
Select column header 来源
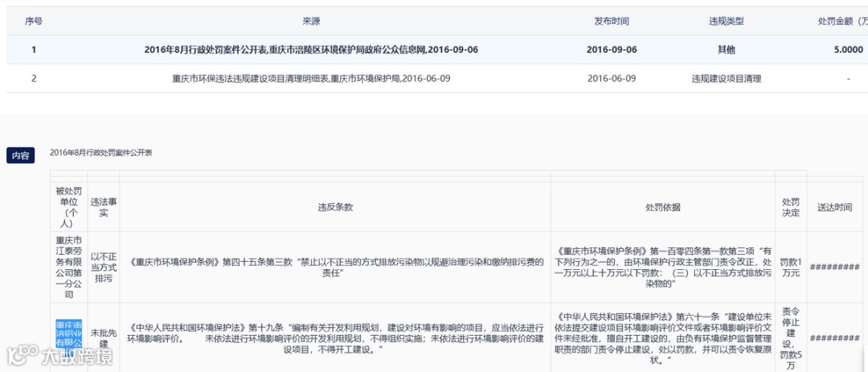311,22
